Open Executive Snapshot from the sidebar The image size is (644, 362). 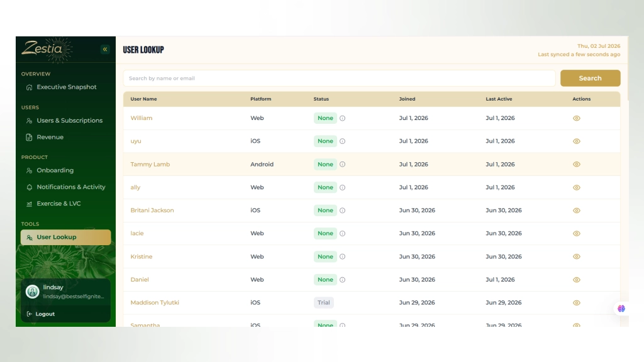(65, 87)
